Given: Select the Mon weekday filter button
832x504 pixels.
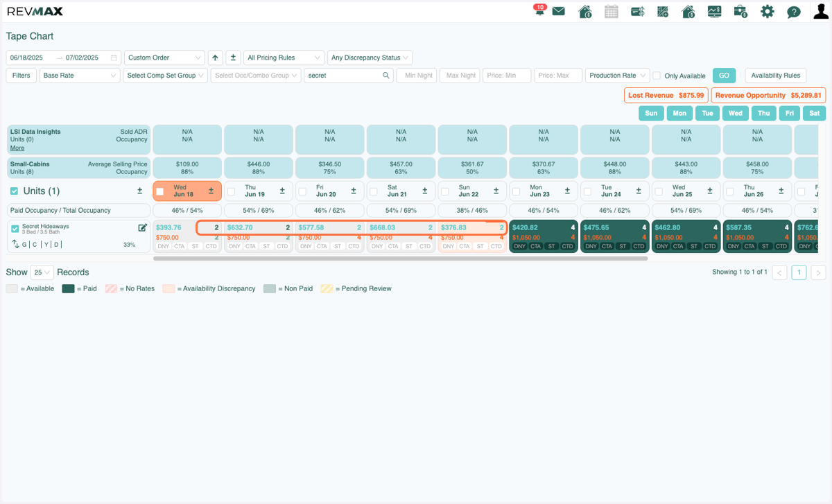Looking at the screenshot, I should pos(679,113).
